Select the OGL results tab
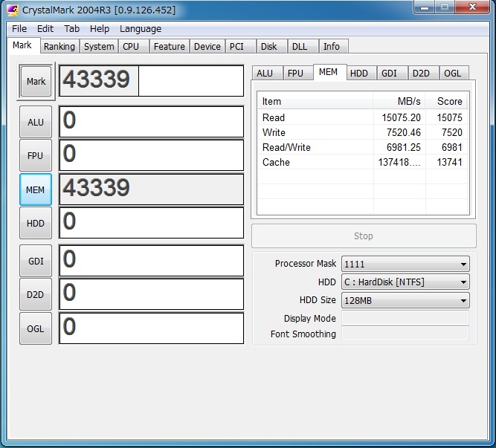The height and width of the screenshot is (448, 496). 452,73
